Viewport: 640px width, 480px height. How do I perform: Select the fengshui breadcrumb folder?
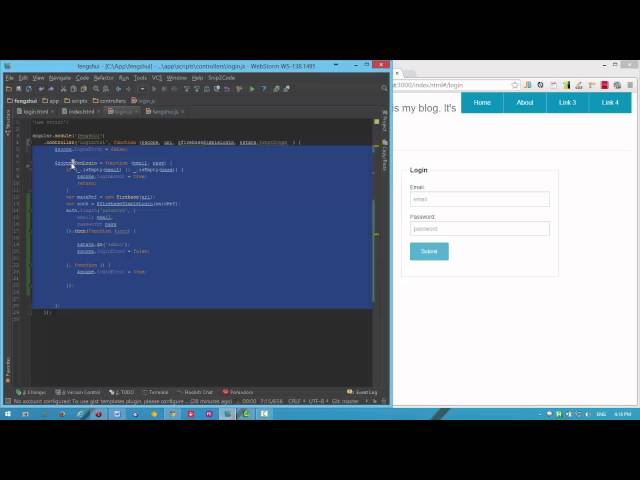tap(22, 101)
